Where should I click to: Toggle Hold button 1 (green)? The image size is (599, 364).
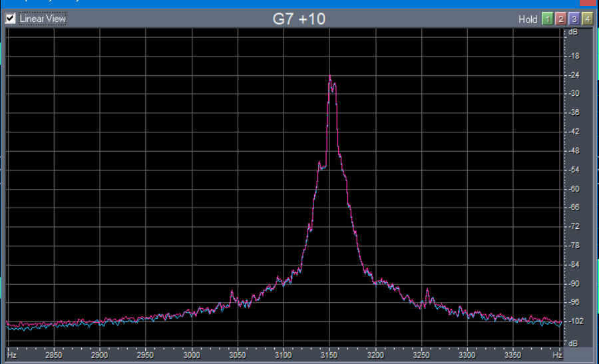[548, 19]
